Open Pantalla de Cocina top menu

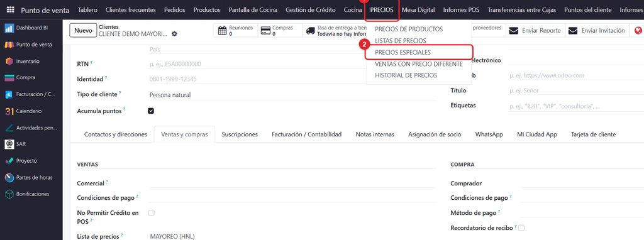pos(253,10)
